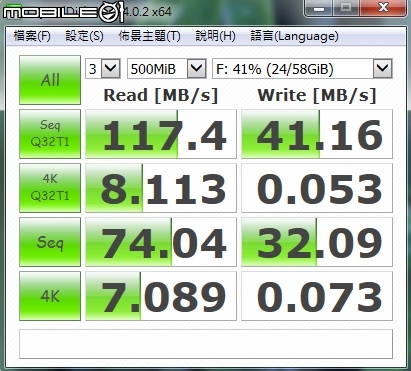Run all benchmarks with the All button

click(x=50, y=80)
